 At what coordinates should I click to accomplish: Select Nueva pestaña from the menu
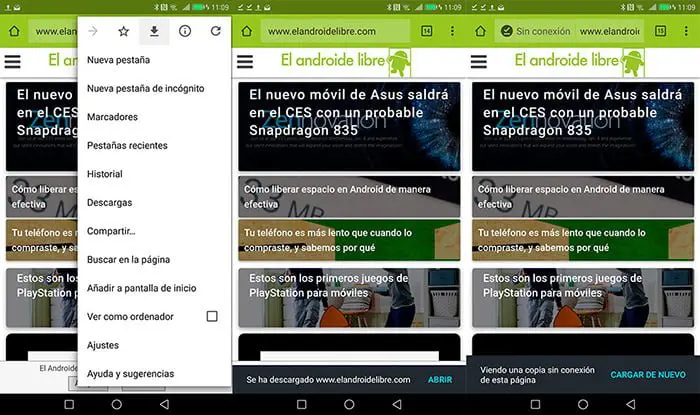coord(154,60)
